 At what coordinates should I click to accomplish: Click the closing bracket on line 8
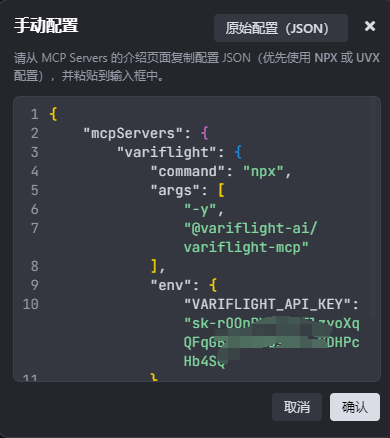154,266
